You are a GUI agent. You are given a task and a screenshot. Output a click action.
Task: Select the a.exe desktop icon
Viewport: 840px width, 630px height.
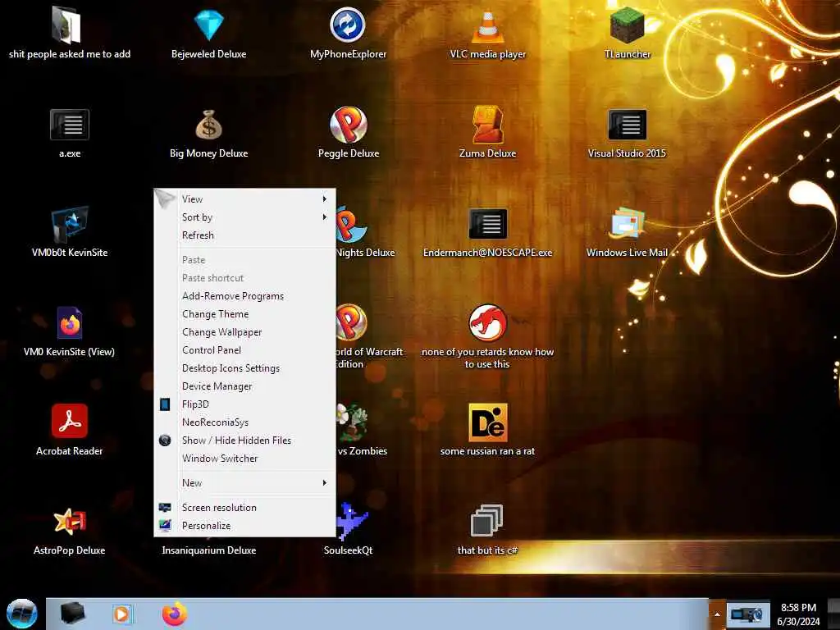[x=70, y=133]
